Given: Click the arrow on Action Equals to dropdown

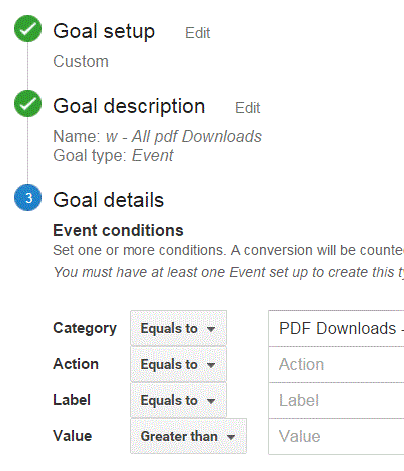Looking at the screenshot, I should [211, 365].
